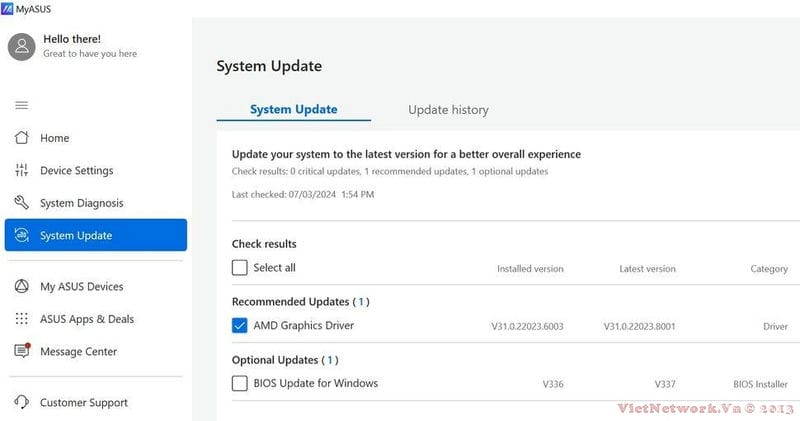Click the System Diagnosis wrench icon
The height and width of the screenshot is (421, 800).
tap(21, 203)
